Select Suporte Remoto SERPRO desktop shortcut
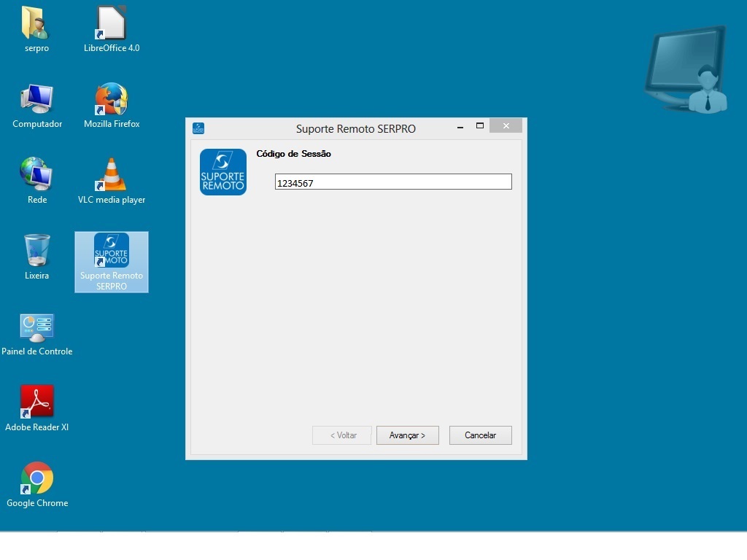 (112, 262)
